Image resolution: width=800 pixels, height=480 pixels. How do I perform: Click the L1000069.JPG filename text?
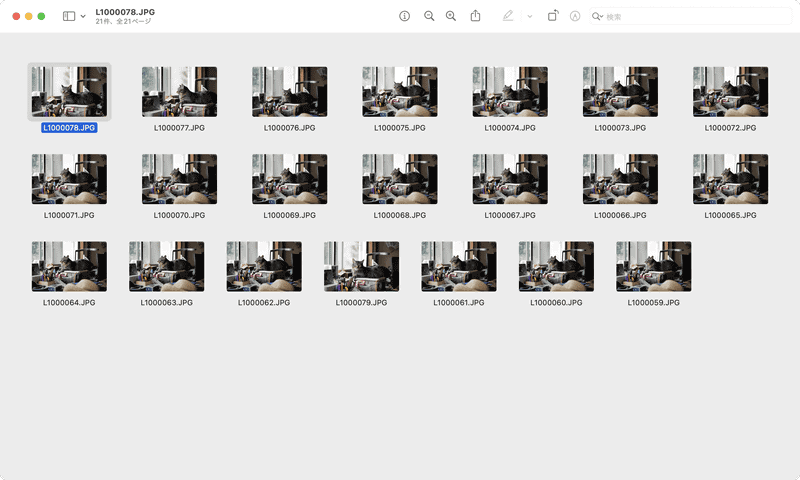coord(290,215)
